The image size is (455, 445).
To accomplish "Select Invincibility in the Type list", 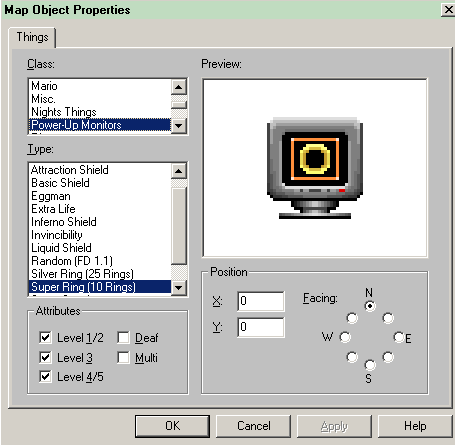I will coord(57,235).
